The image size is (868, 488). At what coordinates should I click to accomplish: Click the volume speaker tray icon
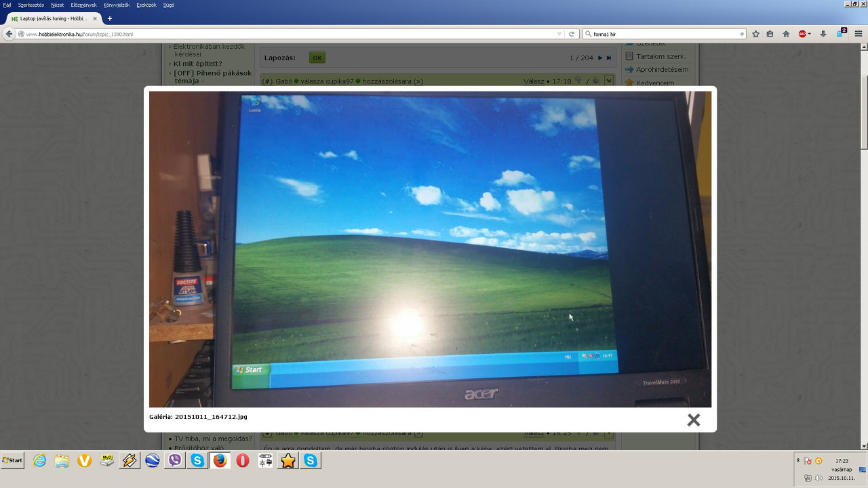(818, 478)
